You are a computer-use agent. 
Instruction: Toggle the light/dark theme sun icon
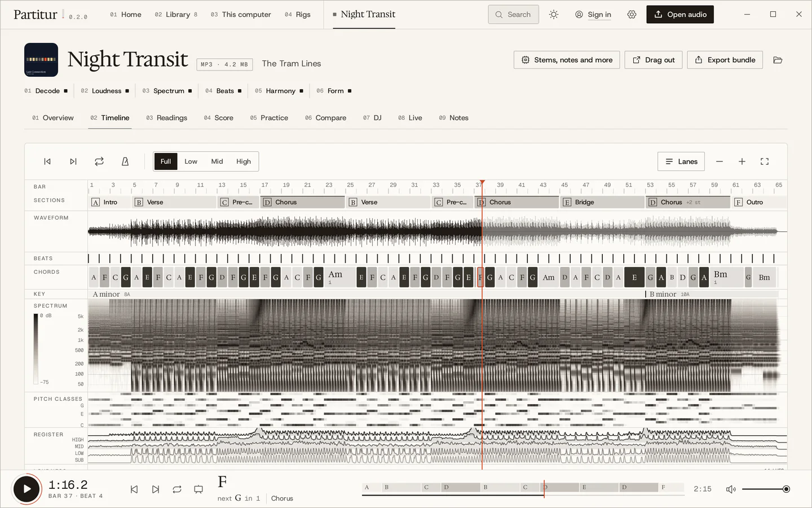[x=554, y=15]
